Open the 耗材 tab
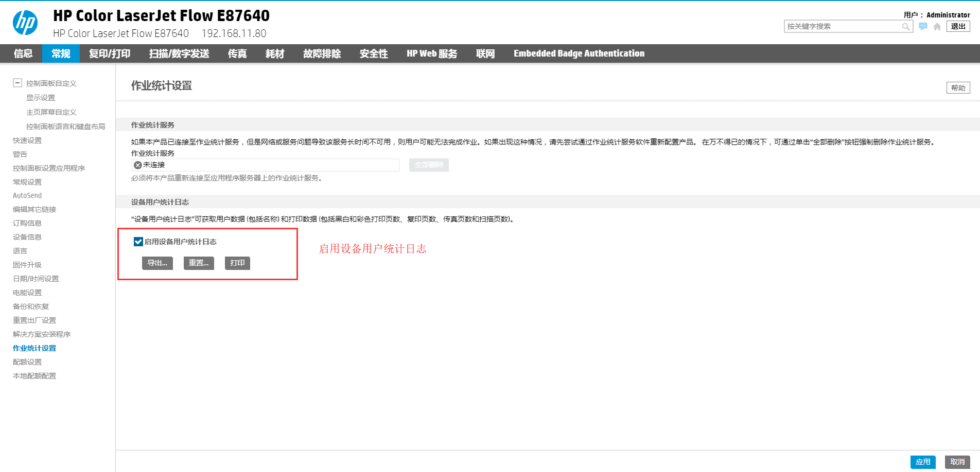Viewport: 980px width, 472px height. [x=275, y=53]
